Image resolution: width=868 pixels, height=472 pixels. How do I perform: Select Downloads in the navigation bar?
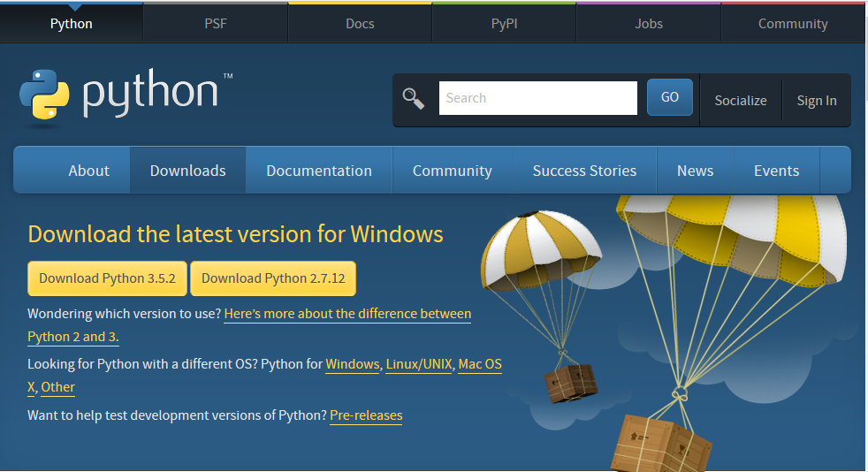tap(187, 171)
